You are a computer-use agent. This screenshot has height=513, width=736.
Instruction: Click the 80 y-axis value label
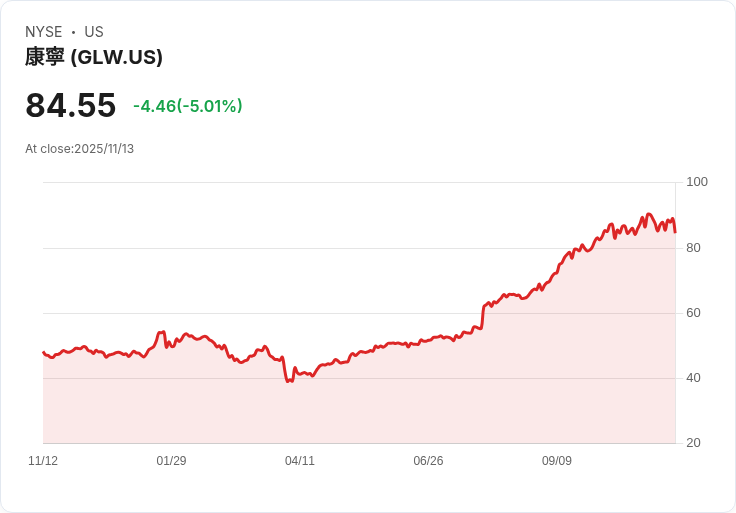coord(693,248)
